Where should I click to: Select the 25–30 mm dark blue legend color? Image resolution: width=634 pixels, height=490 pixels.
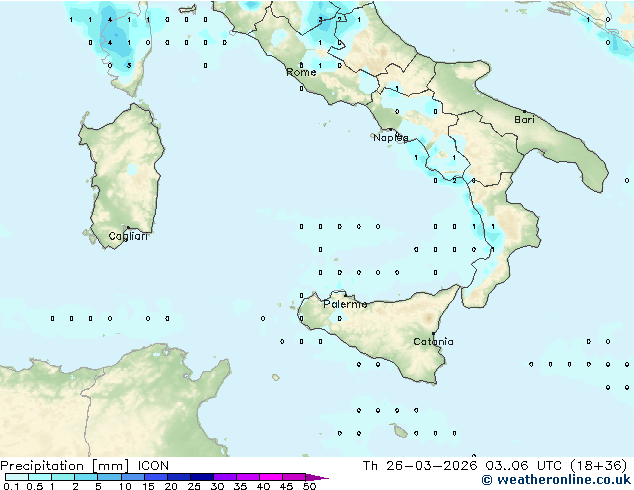click(202, 477)
